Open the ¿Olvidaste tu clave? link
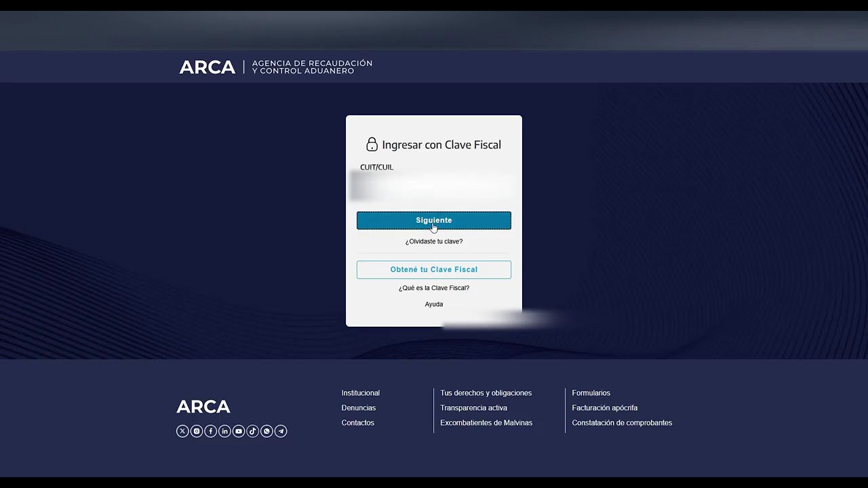The width and height of the screenshot is (868, 488). [434, 241]
